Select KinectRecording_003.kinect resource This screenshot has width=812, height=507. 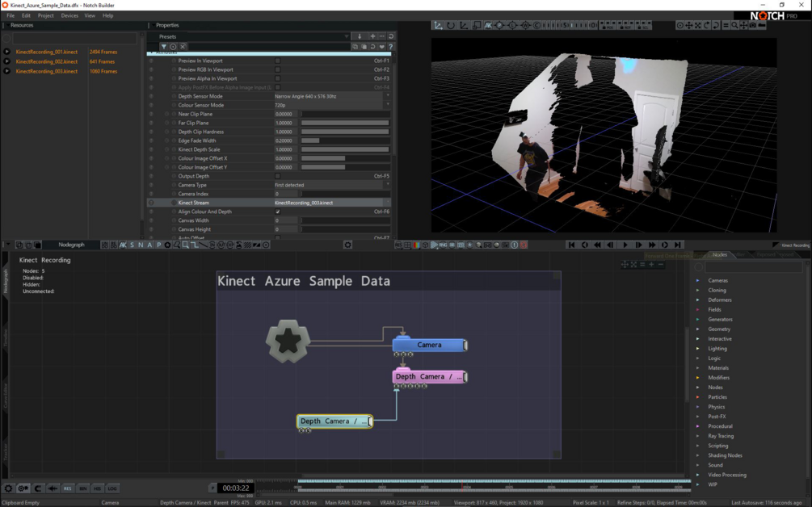coord(47,71)
